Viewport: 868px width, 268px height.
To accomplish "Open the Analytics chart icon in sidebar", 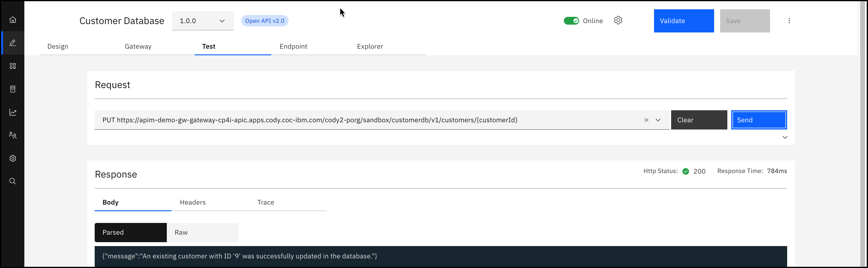I will [x=13, y=112].
